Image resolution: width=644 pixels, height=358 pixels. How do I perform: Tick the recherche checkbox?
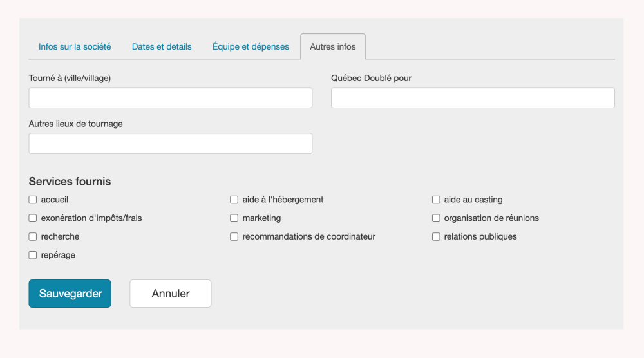(33, 237)
